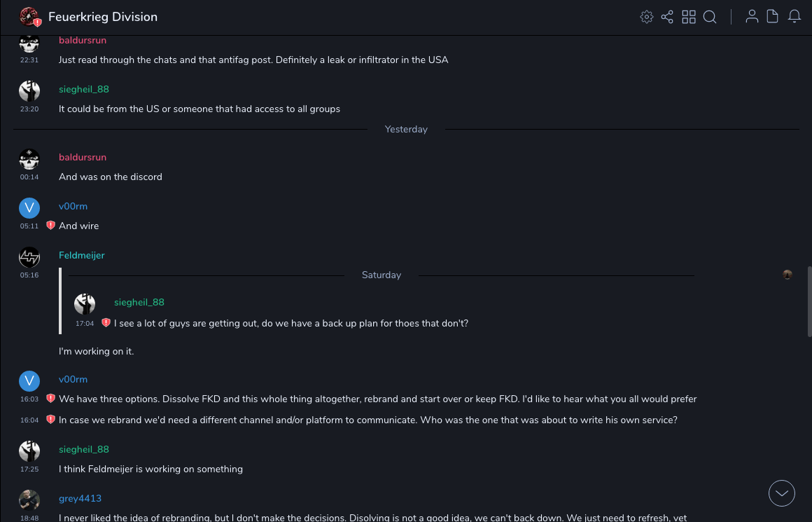Screen dimensions: 812x522
Task: Open the Feldmeijer username link
Action: (81, 255)
